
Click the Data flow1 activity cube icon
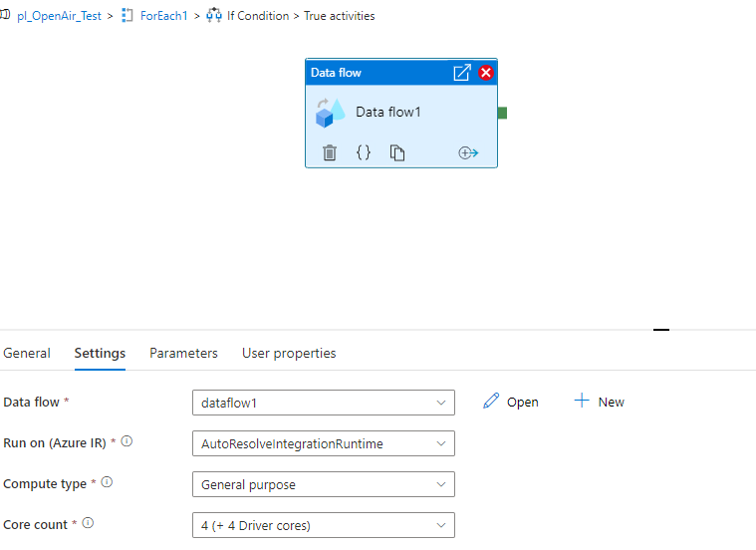[330, 113]
